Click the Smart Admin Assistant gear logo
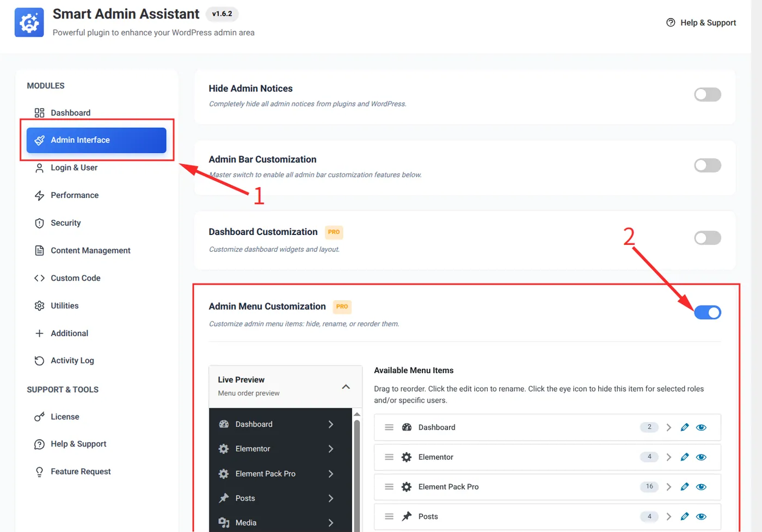Image resolution: width=762 pixels, height=532 pixels. pos(29,22)
